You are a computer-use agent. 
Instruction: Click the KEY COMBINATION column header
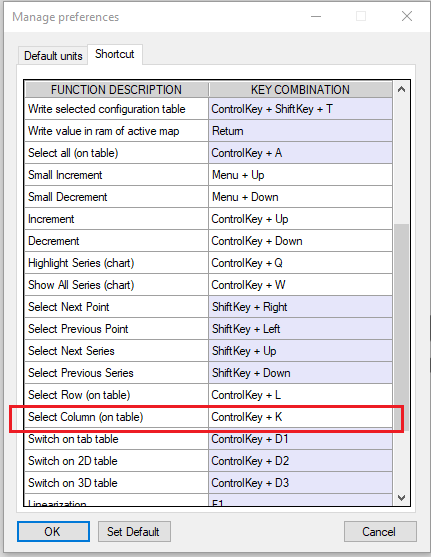(x=301, y=90)
